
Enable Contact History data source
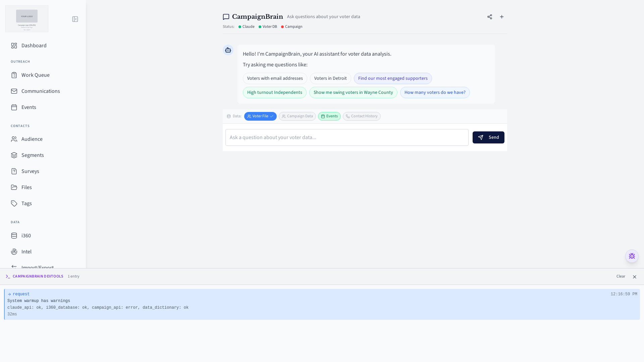362,116
